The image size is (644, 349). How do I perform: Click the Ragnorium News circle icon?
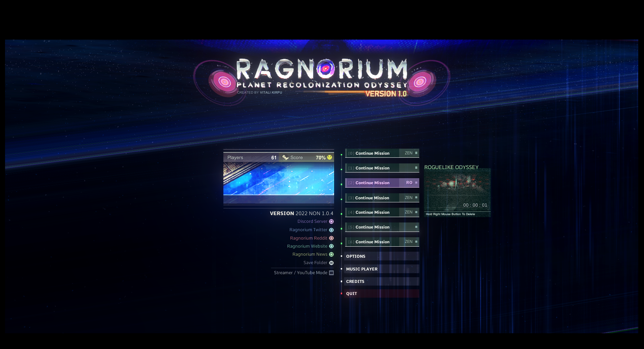tap(331, 254)
